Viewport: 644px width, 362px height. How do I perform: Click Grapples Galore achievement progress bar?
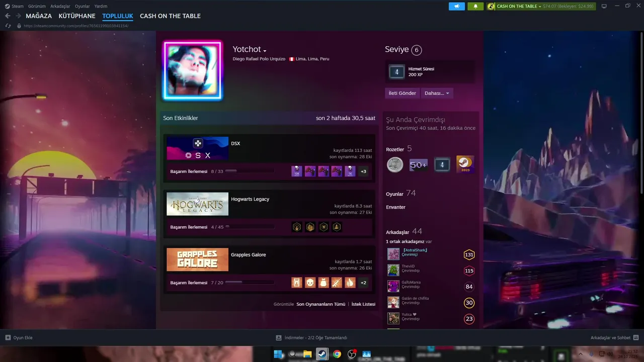250,283
